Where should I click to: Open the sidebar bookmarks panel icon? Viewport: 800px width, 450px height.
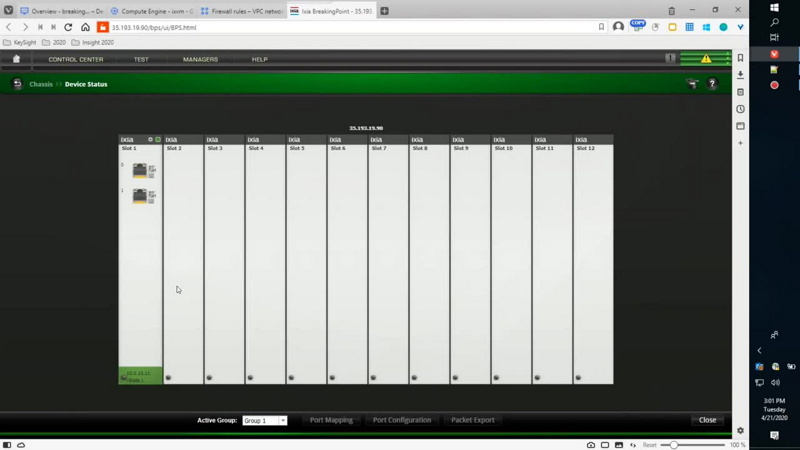pos(740,58)
